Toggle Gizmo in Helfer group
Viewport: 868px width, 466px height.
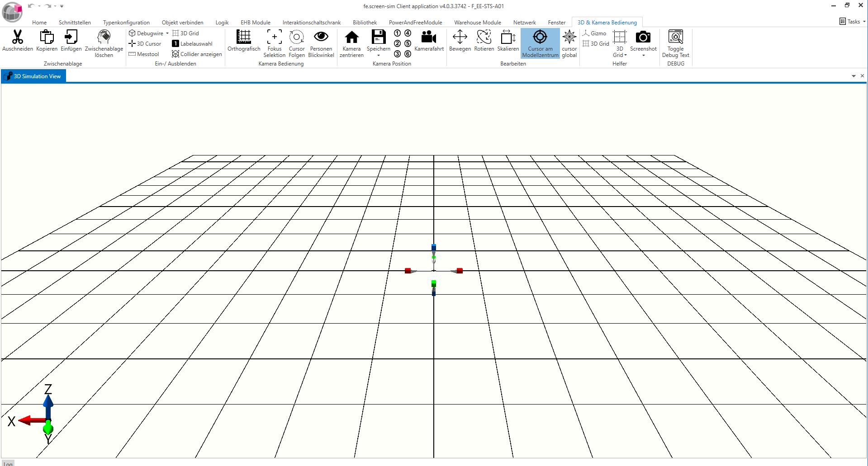click(594, 33)
